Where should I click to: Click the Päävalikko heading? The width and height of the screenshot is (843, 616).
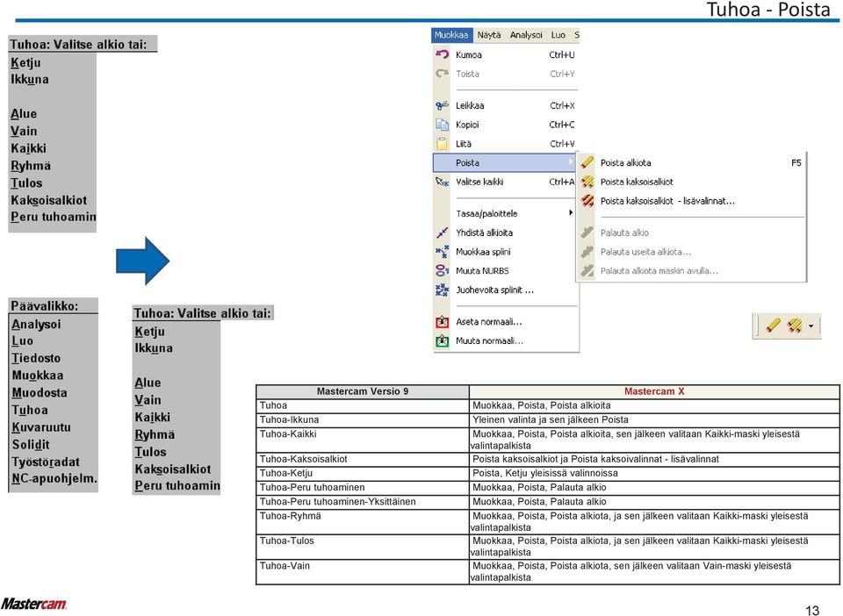point(45,306)
